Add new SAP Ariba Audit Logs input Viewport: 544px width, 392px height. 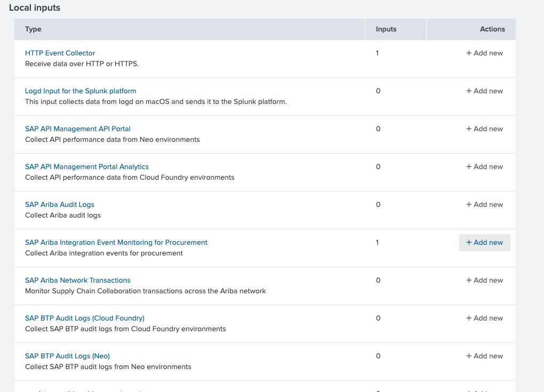tap(484, 205)
